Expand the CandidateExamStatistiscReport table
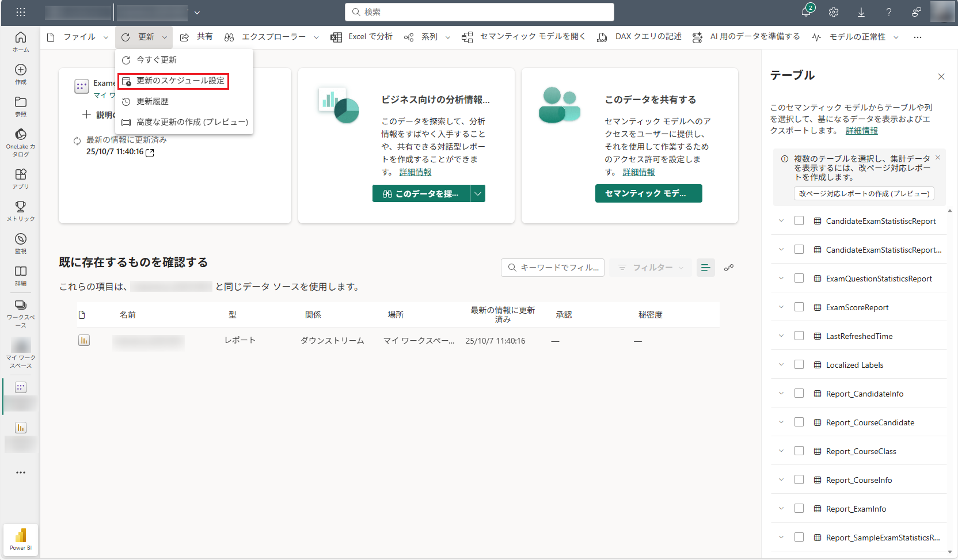 click(781, 220)
